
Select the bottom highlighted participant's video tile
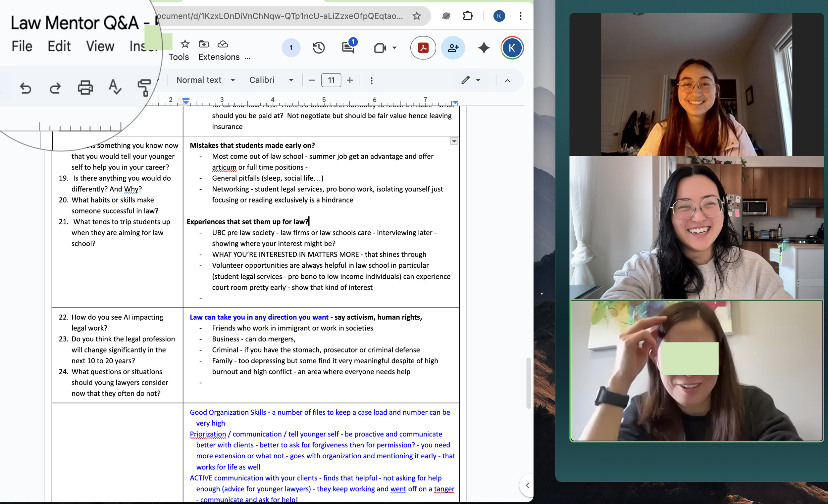click(x=697, y=371)
